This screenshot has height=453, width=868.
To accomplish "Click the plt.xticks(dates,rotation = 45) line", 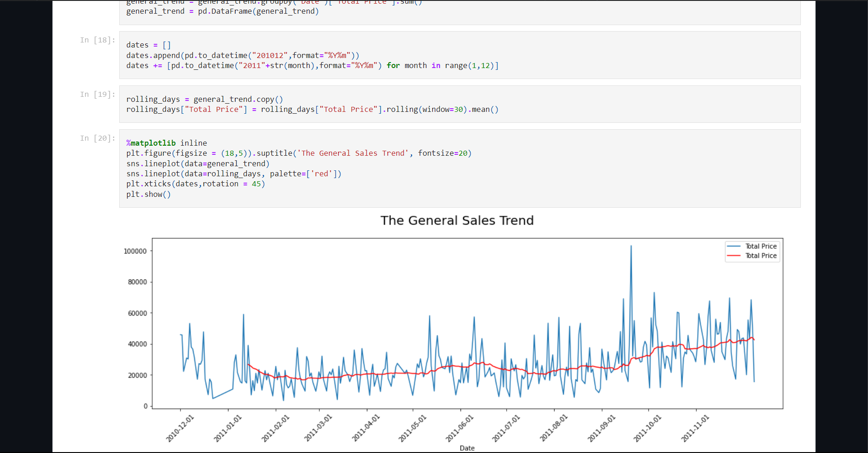I will point(196,184).
